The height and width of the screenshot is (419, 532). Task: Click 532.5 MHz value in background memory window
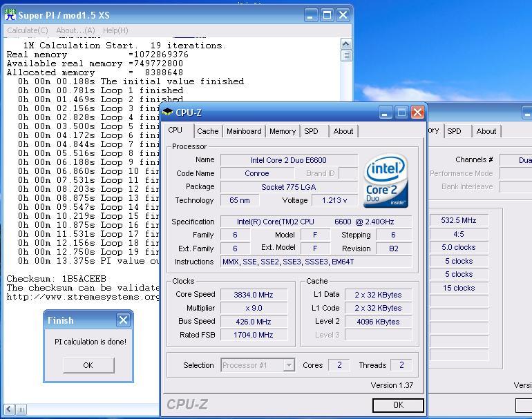click(459, 220)
